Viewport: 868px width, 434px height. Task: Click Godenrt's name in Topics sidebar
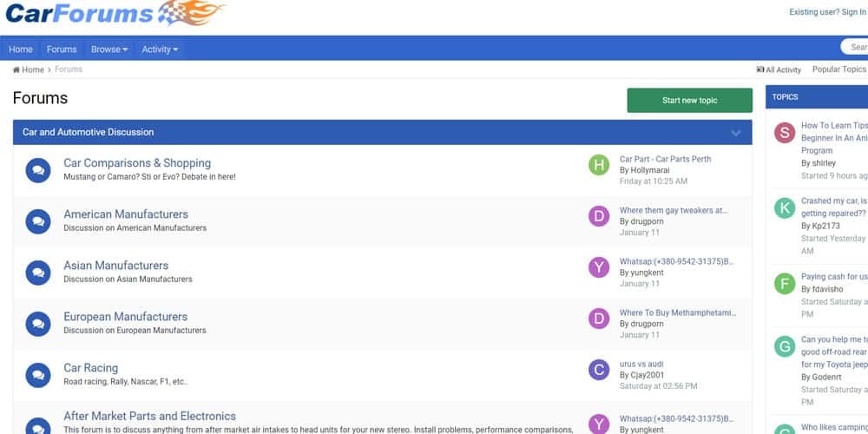826,377
